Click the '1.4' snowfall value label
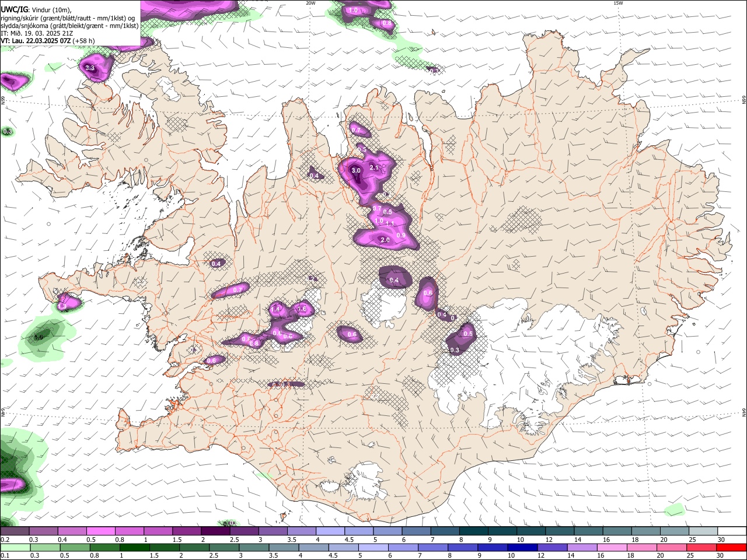 click(276, 309)
